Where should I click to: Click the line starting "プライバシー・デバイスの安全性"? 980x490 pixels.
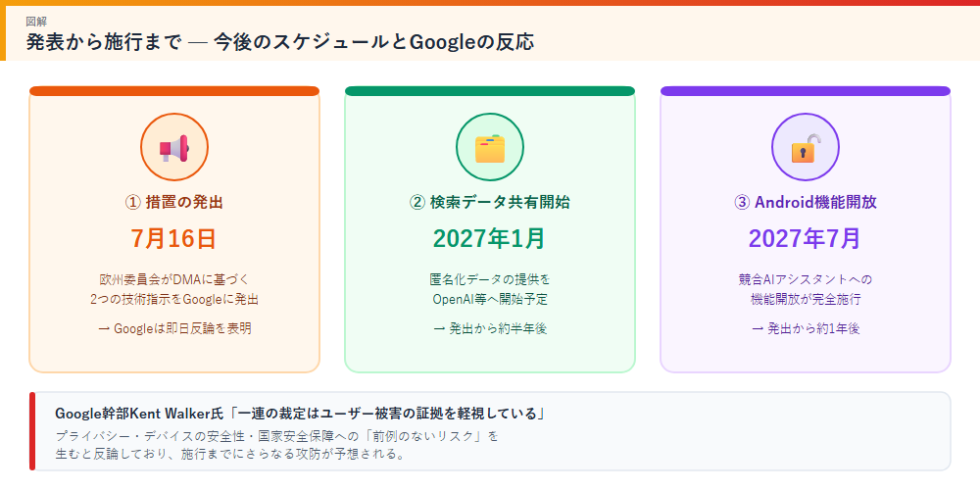click(277, 436)
